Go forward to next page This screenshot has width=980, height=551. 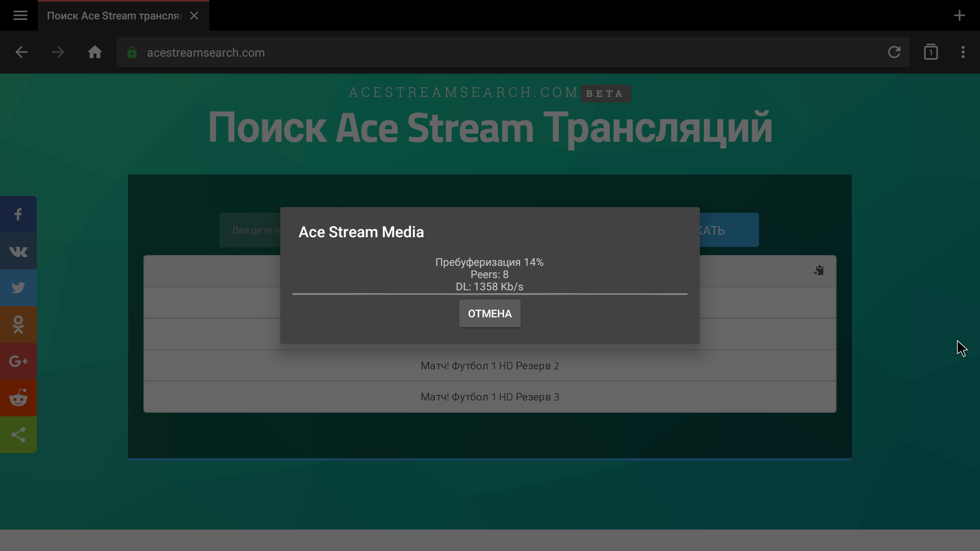tap(58, 52)
